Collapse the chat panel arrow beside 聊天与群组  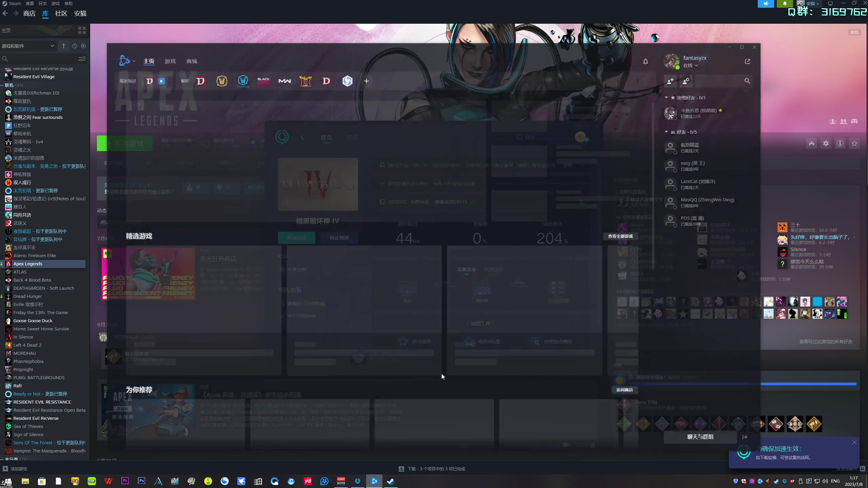click(x=745, y=437)
